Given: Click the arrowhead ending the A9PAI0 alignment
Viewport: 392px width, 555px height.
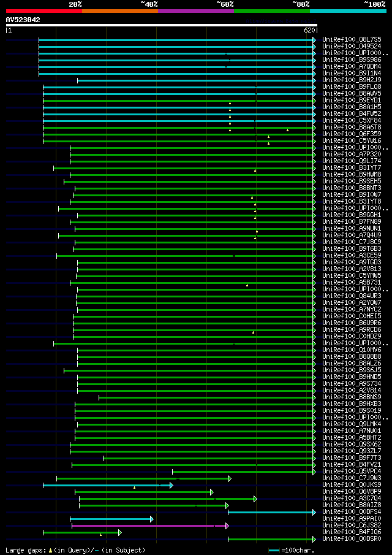Looking at the screenshot, I should click(152, 519).
